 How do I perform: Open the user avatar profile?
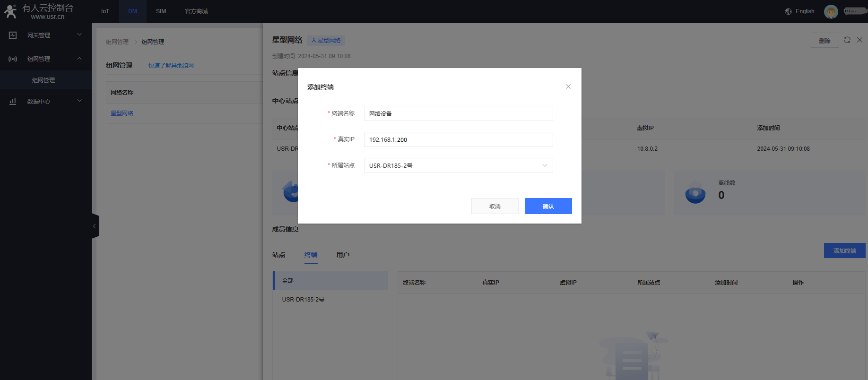click(831, 11)
